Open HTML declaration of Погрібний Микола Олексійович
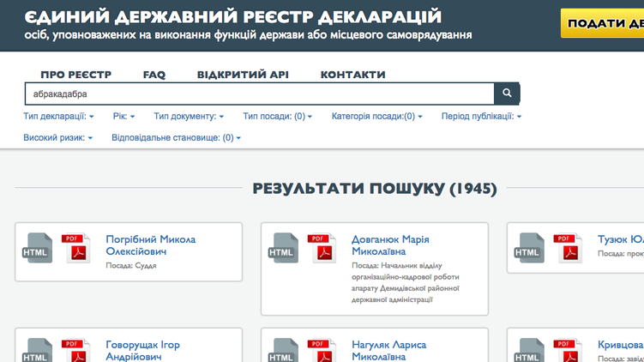 point(38,248)
